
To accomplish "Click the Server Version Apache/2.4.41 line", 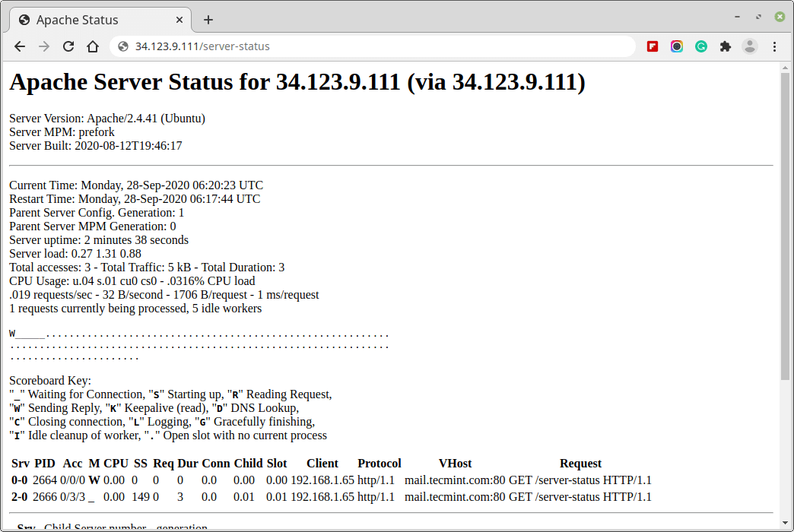I will (x=106, y=119).
